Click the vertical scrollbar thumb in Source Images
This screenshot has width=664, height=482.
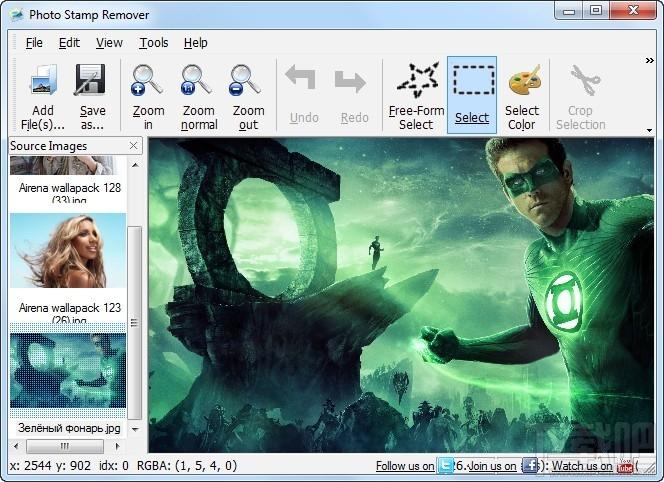coord(134,323)
